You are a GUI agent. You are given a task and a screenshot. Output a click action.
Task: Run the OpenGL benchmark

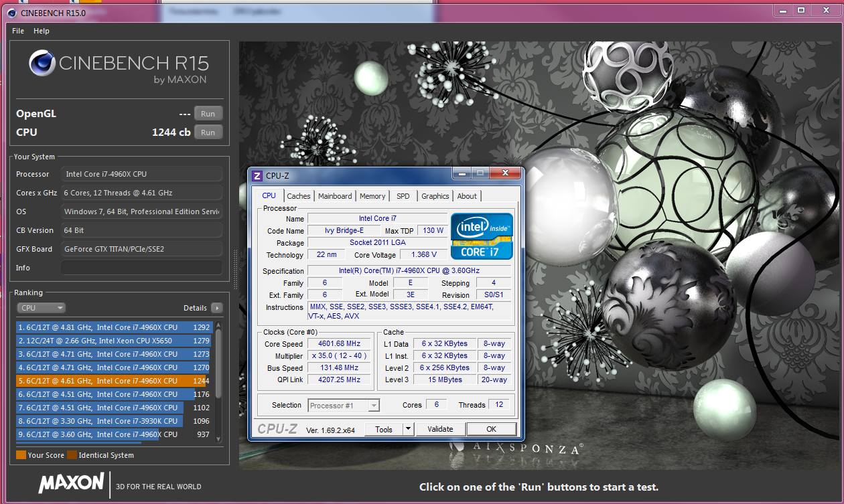208,114
